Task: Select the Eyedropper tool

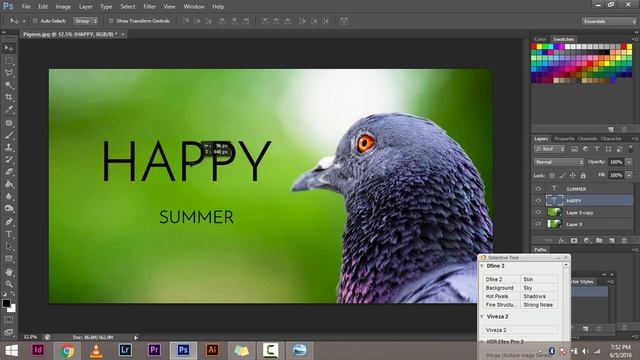Action: coord(9,109)
